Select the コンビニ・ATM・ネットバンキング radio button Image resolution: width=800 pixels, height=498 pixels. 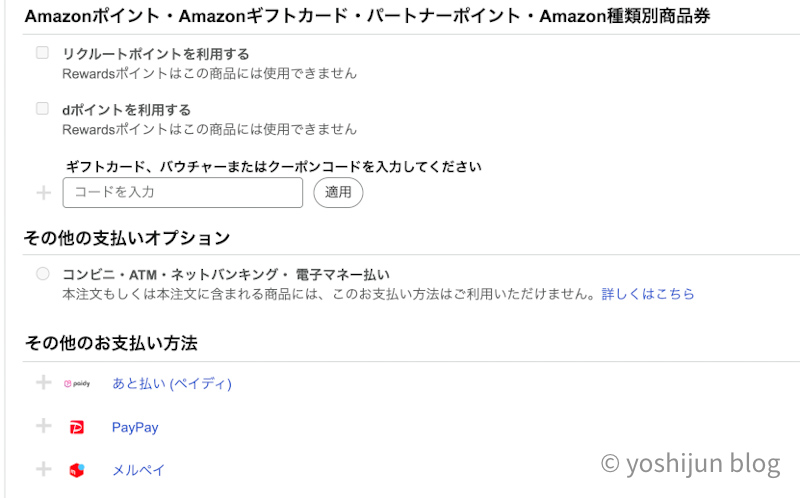click(42, 273)
